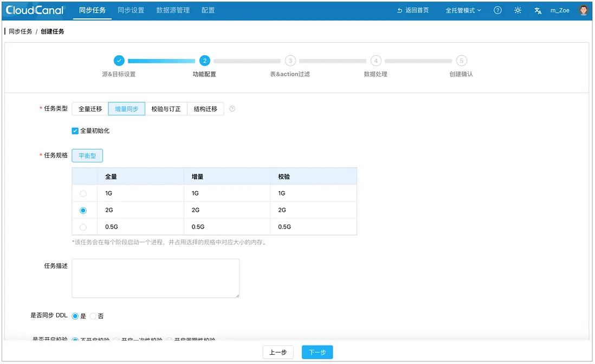Select 增量同步 task type

[127, 109]
